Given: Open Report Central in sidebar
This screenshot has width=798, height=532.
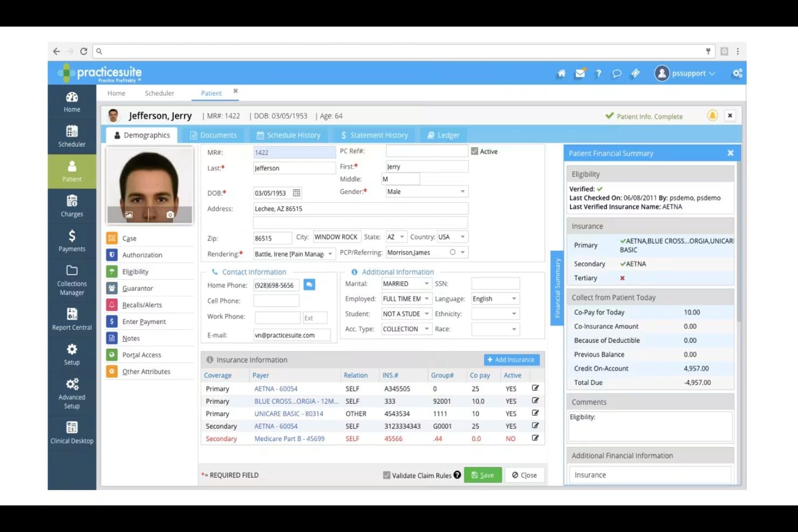Looking at the screenshot, I should pyautogui.click(x=72, y=319).
